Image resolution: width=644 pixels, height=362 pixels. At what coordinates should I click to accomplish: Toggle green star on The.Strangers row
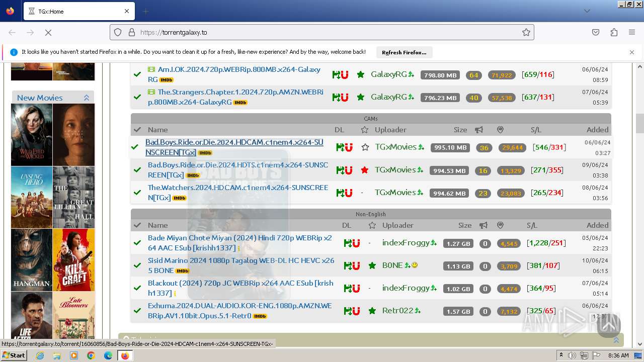click(x=361, y=97)
